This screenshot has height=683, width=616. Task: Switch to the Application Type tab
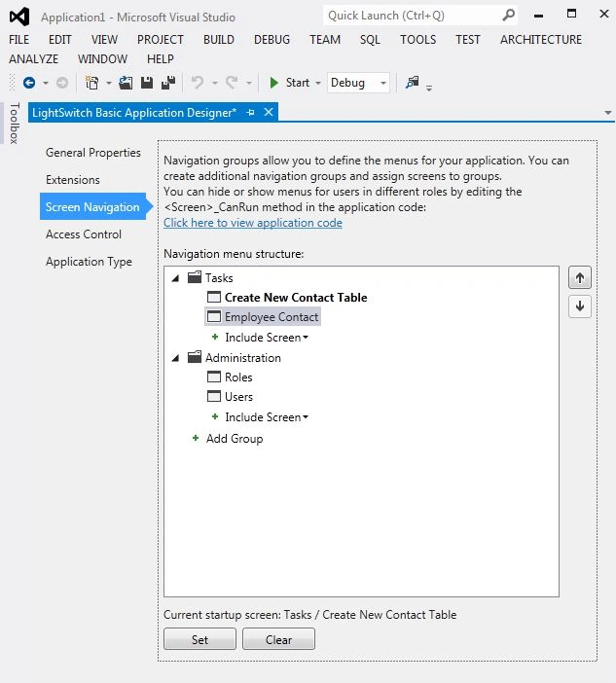(89, 262)
